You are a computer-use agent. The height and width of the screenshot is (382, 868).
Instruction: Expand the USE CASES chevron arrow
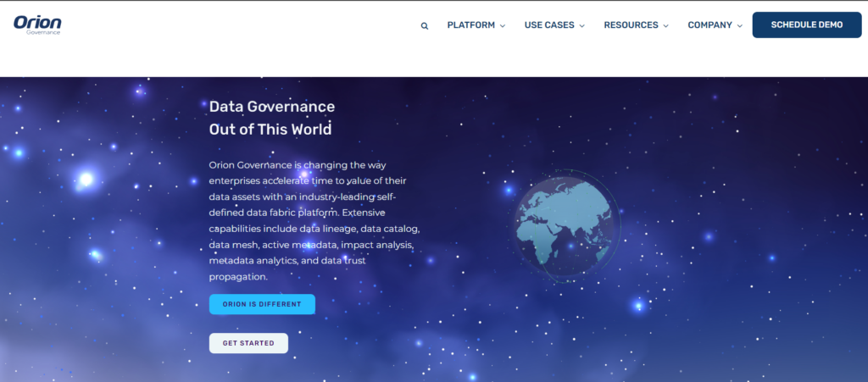tap(581, 26)
